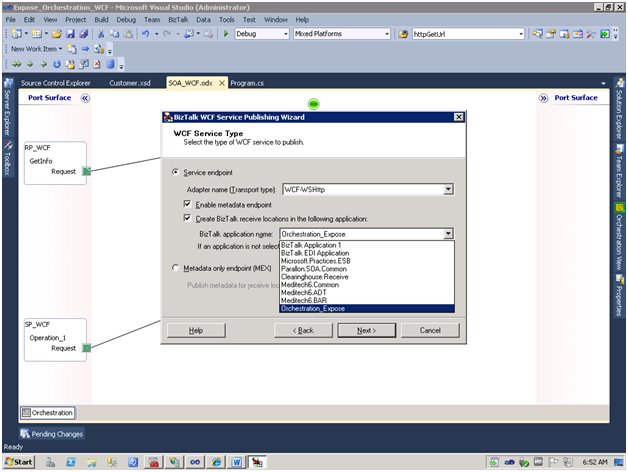The image size is (628, 472).
Task: Click the blue database cylinder icon
Action: click(x=111, y=64)
